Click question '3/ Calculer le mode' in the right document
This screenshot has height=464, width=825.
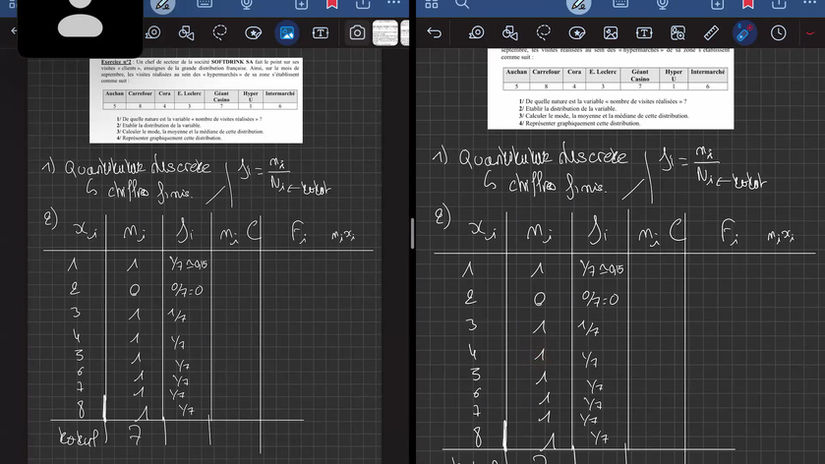603,116
